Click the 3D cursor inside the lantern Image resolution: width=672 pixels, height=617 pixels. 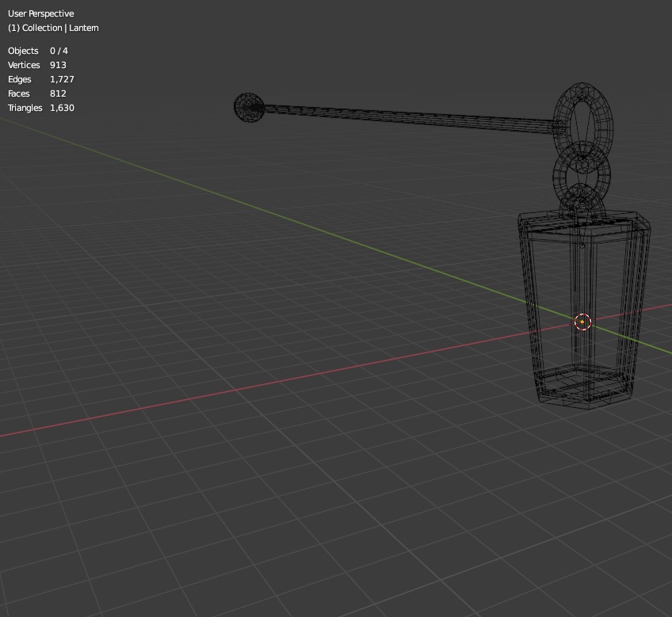582,322
